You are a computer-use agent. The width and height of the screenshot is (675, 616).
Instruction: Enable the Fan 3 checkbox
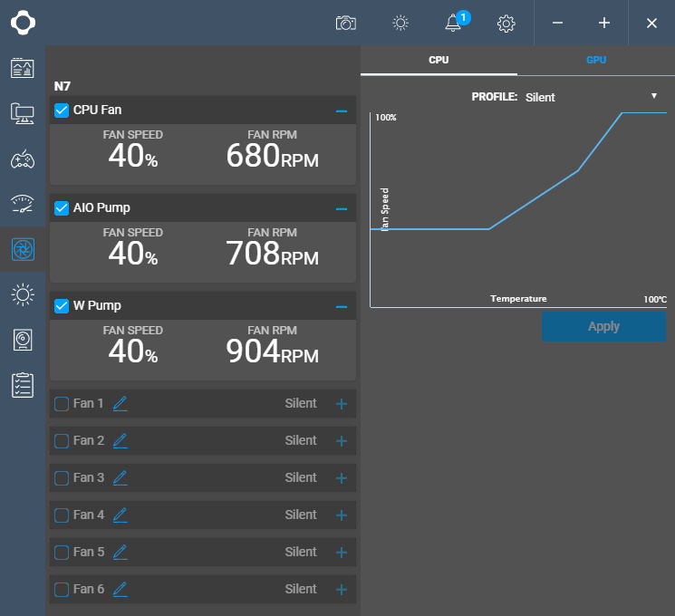pyautogui.click(x=62, y=478)
